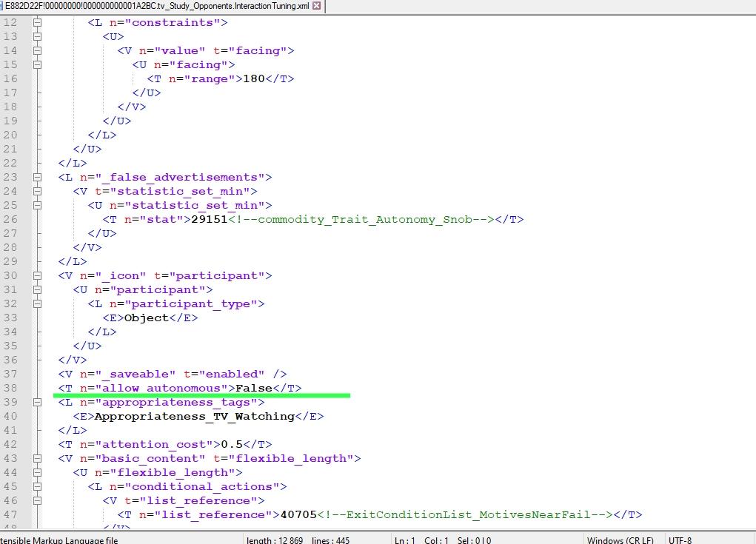Collapse the appropriateness_tags fold at line 39
Viewport: 756px width, 544px height.
pos(36,402)
